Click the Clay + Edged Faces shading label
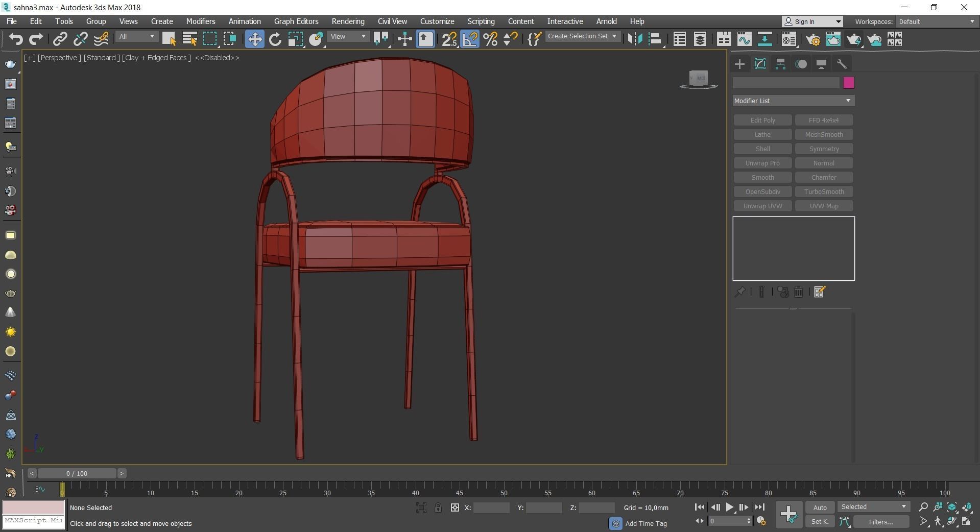The width and height of the screenshot is (980, 532). coord(156,58)
